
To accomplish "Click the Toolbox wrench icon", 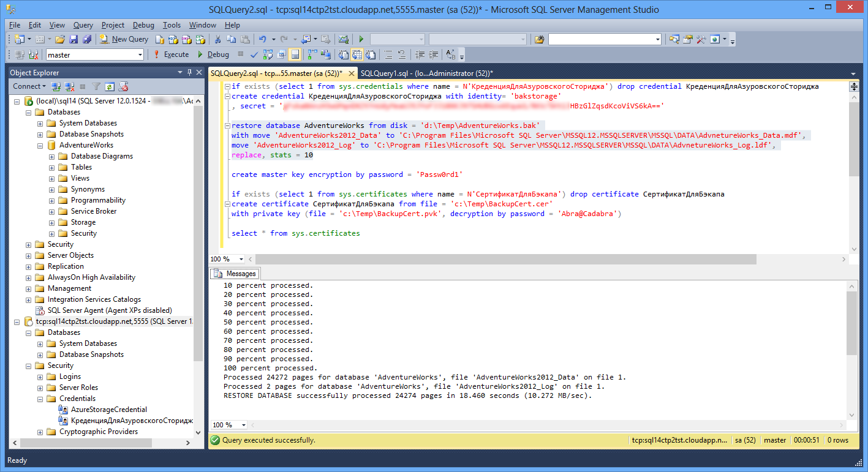I will [701, 39].
